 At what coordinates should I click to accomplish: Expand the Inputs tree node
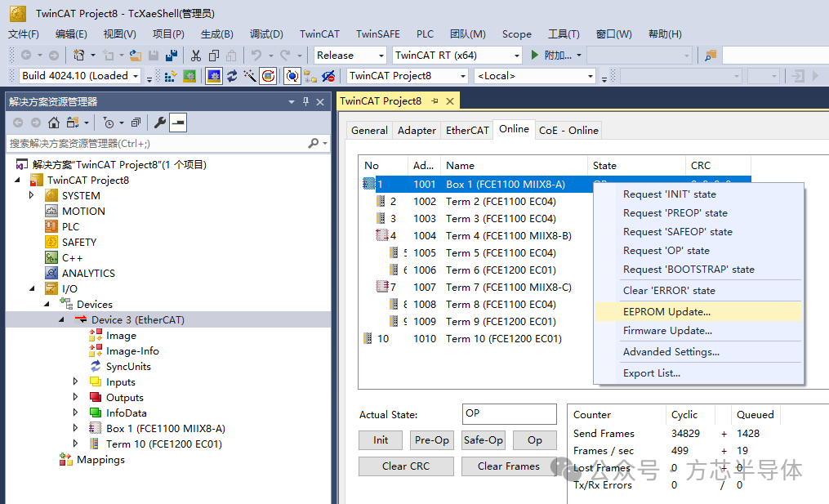76,381
